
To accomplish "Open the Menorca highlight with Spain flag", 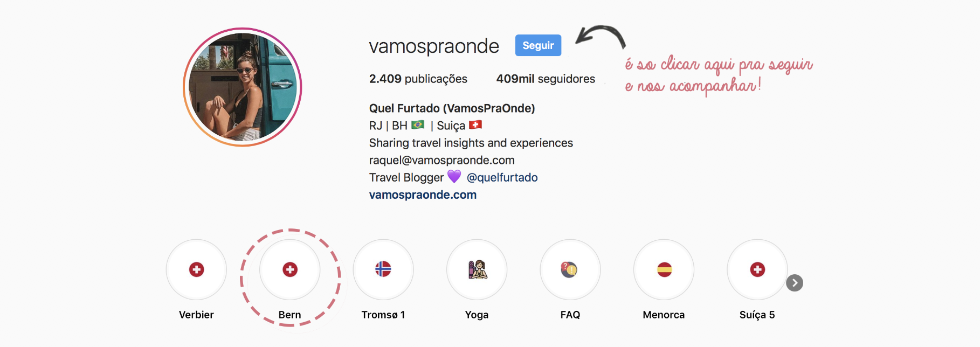I will tap(664, 269).
